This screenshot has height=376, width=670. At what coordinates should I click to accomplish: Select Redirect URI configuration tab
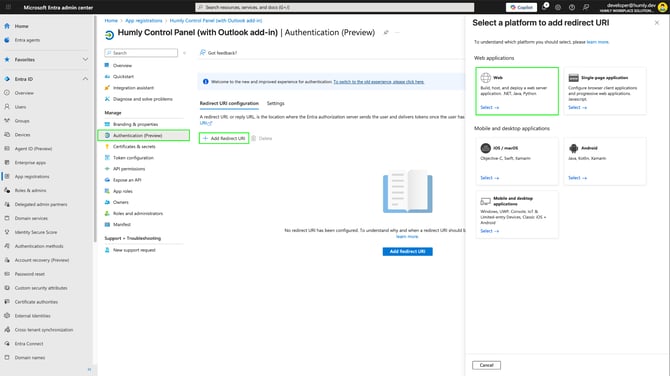pyautogui.click(x=229, y=103)
